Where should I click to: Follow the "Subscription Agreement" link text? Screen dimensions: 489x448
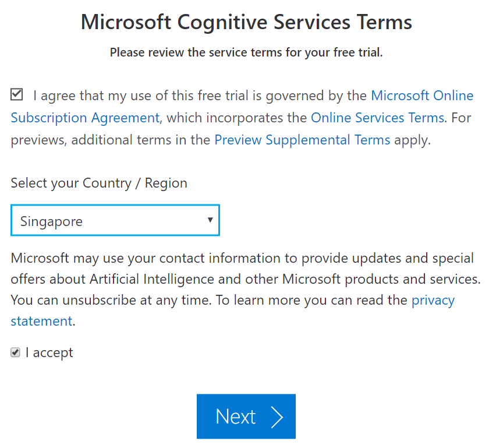point(85,118)
